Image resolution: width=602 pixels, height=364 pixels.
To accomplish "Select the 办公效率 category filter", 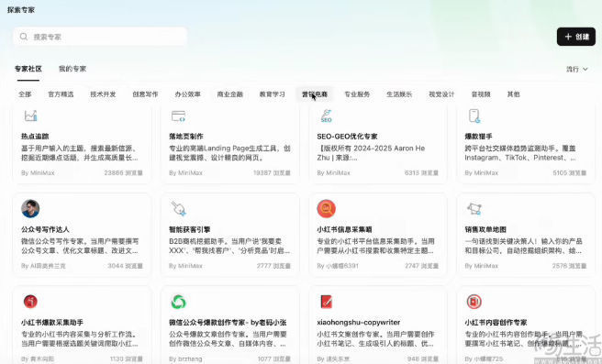I will [187, 94].
